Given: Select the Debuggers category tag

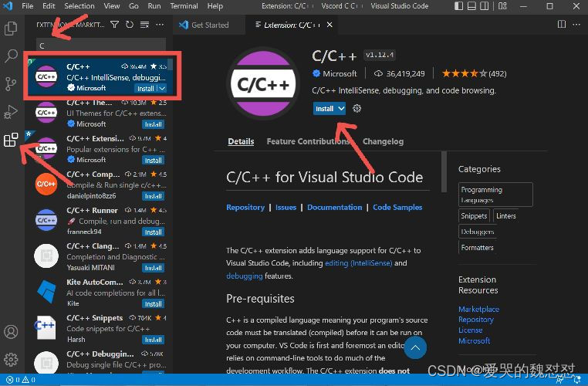Looking at the screenshot, I should 478,232.
